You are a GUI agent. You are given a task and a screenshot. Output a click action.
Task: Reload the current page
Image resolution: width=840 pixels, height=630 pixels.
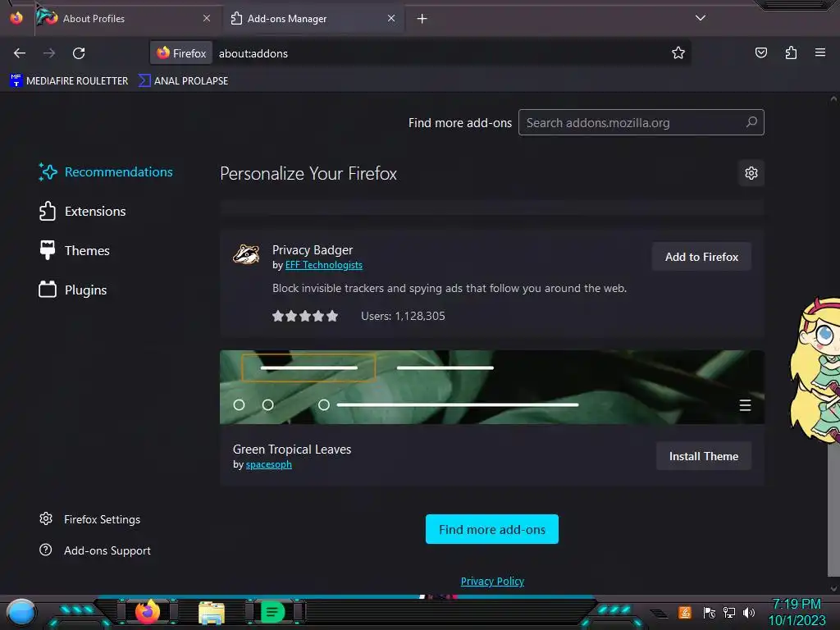coord(79,53)
